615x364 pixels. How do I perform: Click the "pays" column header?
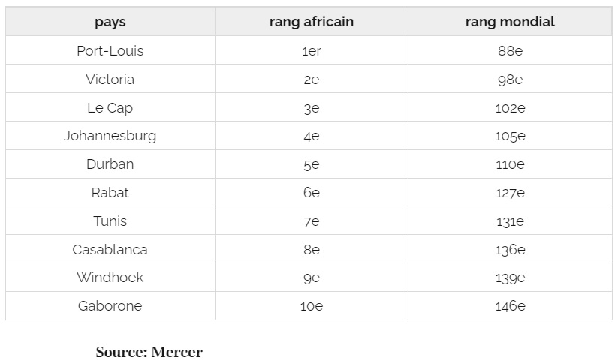(x=110, y=22)
